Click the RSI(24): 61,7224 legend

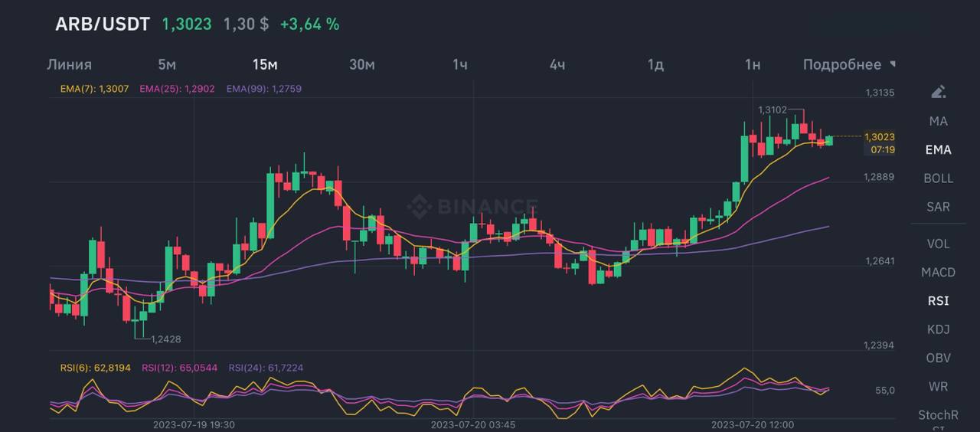[x=266, y=368]
